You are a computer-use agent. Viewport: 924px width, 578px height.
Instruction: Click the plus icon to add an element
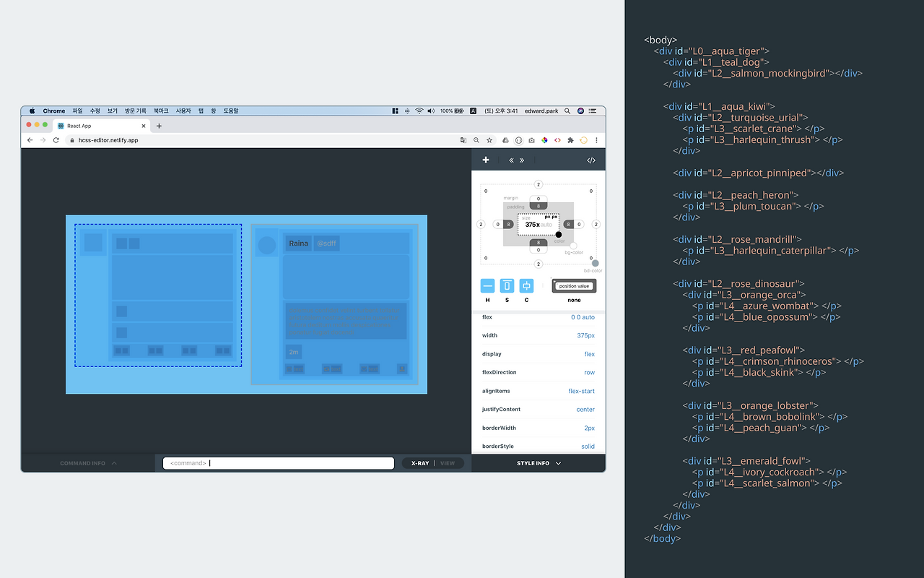pos(486,160)
